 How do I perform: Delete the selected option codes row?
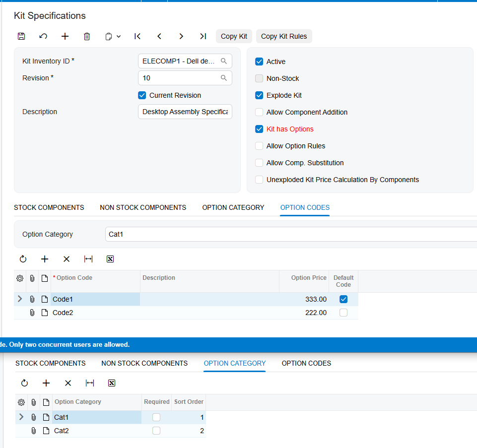(67, 259)
